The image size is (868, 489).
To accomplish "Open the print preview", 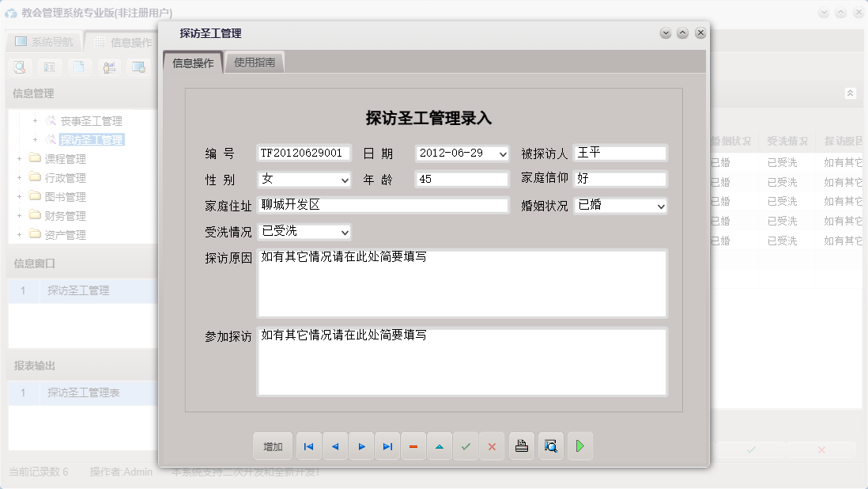I will pyautogui.click(x=550, y=446).
